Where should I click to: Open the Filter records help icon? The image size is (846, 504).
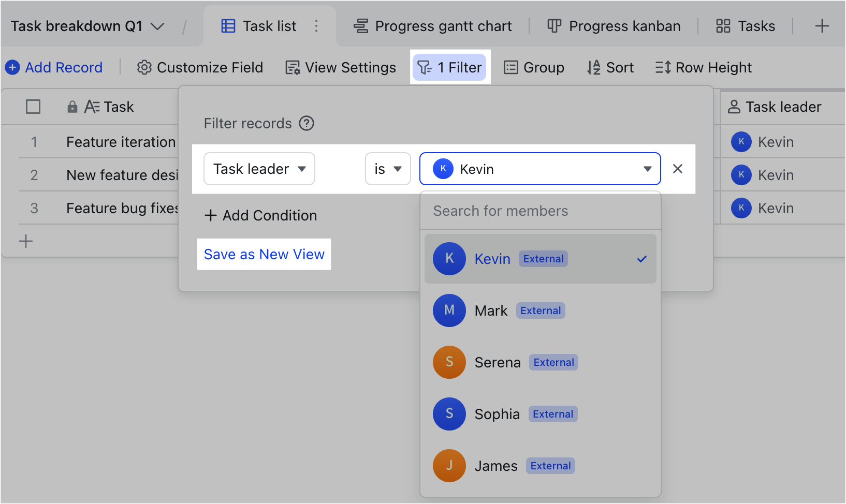pyautogui.click(x=307, y=123)
